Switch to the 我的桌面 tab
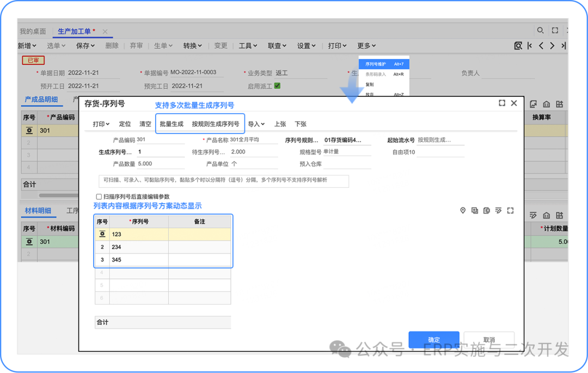 pyautogui.click(x=33, y=32)
